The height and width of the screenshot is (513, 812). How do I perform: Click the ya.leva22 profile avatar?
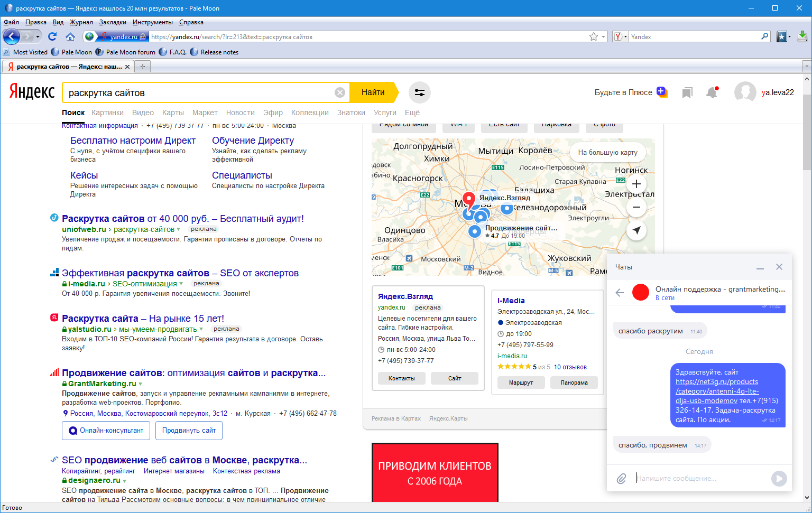745,92
